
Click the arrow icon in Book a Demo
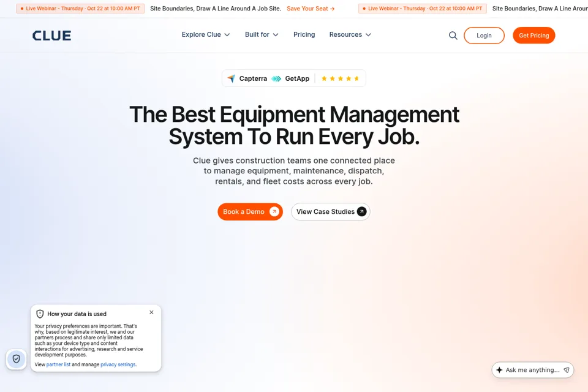(274, 211)
